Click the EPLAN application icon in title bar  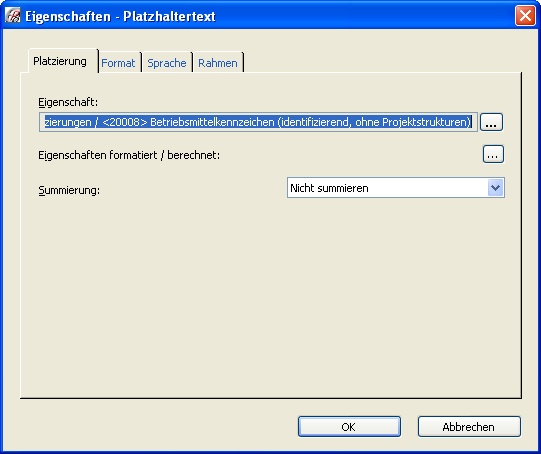pos(12,16)
